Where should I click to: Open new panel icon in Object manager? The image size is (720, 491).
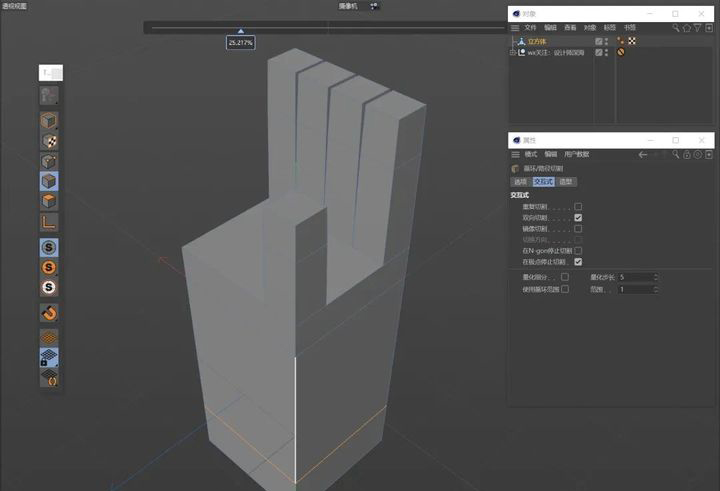(x=709, y=28)
